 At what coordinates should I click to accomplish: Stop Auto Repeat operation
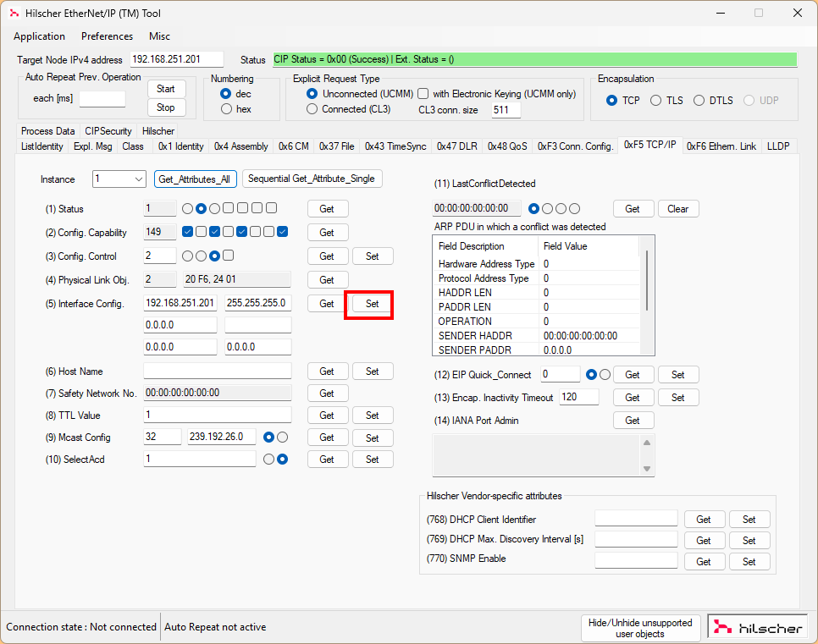[x=166, y=107]
